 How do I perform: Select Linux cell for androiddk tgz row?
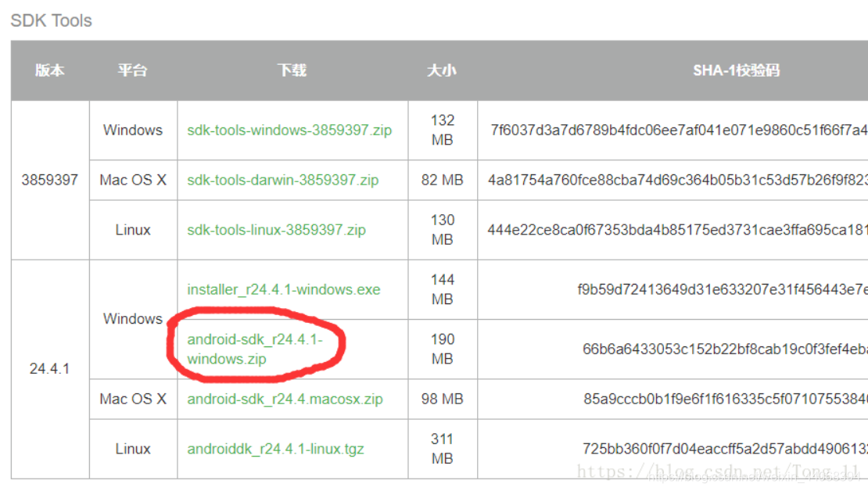click(x=133, y=449)
